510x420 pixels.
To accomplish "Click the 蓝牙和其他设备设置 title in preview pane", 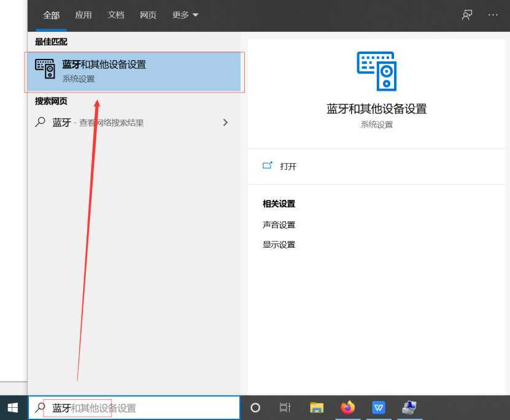I will click(376, 109).
